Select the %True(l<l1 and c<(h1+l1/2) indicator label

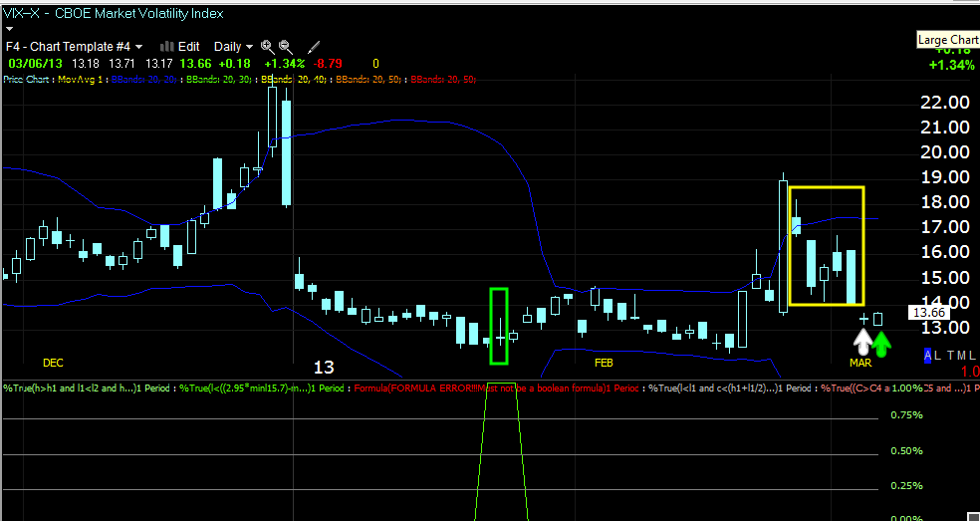click(x=731, y=388)
